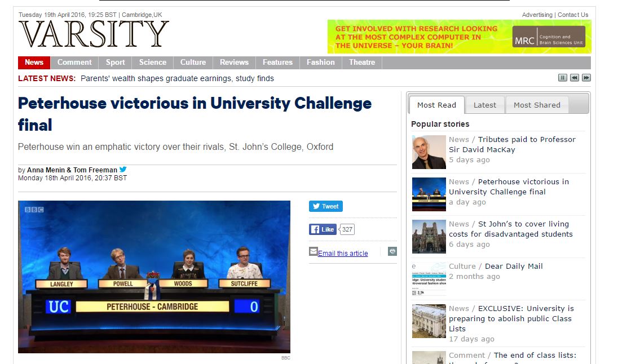The image size is (618, 364).
Task: Click the St John's college gate thumbnail
Action: coord(429,236)
